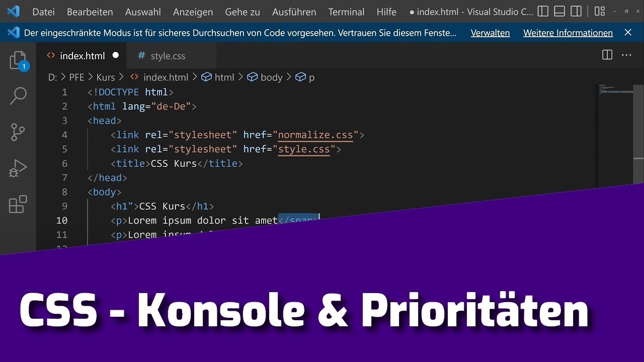Screen dimensions: 644x362
Task: Click the body breadcrumb symbol
Action: pos(265,77)
